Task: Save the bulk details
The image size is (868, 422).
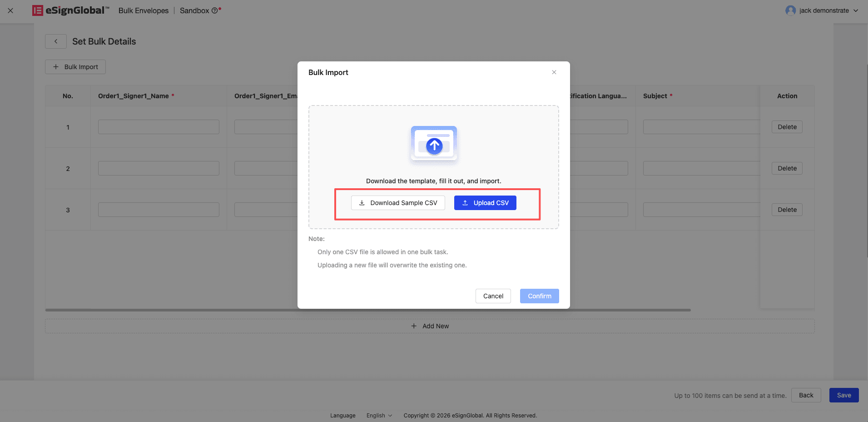Action: [843, 395]
